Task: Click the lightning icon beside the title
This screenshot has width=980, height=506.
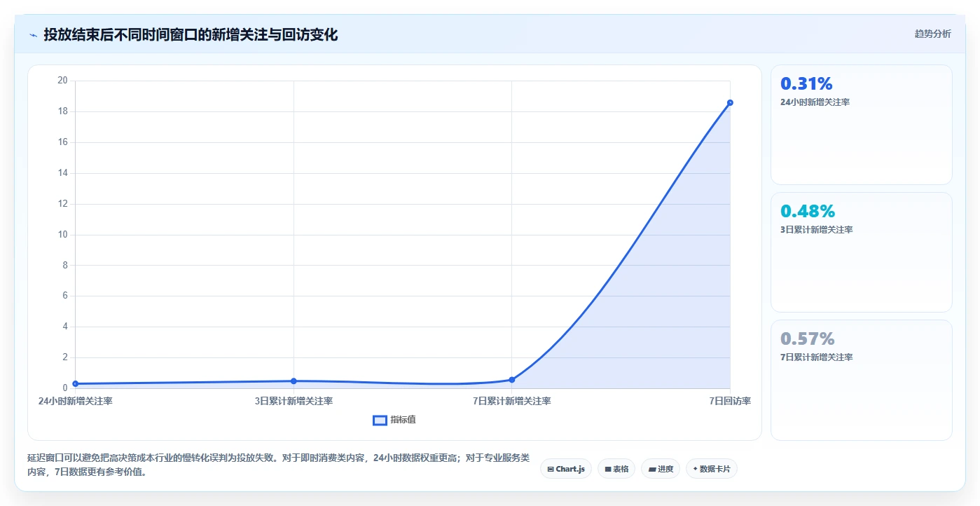Action: click(33, 35)
